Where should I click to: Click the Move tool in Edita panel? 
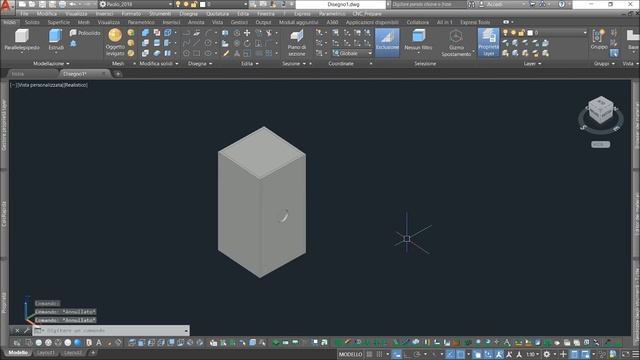pyautogui.click(x=247, y=33)
